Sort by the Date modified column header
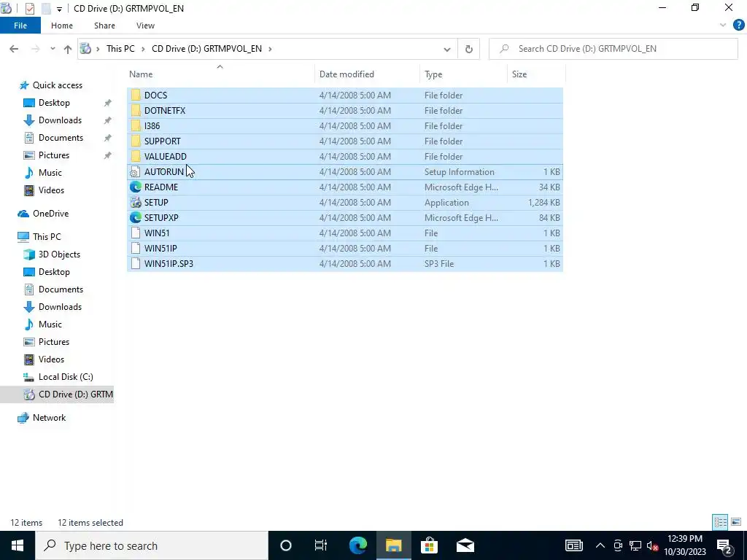The image size is (747, 560). point(347,74)
